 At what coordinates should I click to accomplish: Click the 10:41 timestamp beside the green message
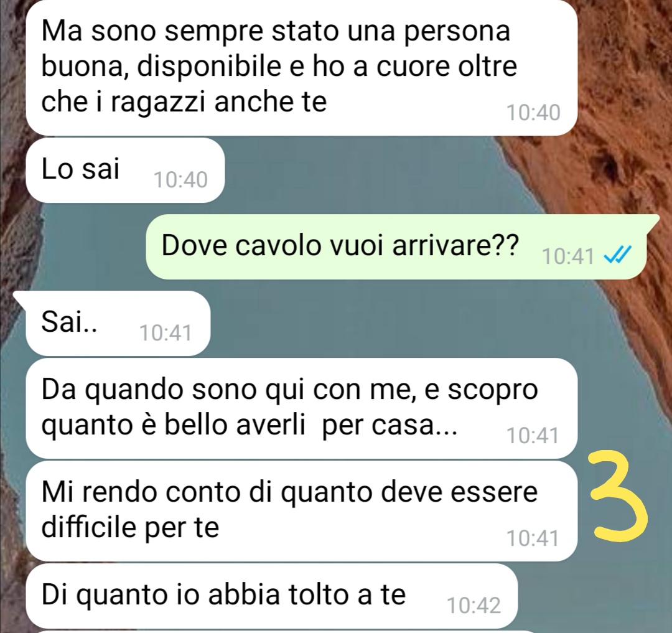coord(568,256)
